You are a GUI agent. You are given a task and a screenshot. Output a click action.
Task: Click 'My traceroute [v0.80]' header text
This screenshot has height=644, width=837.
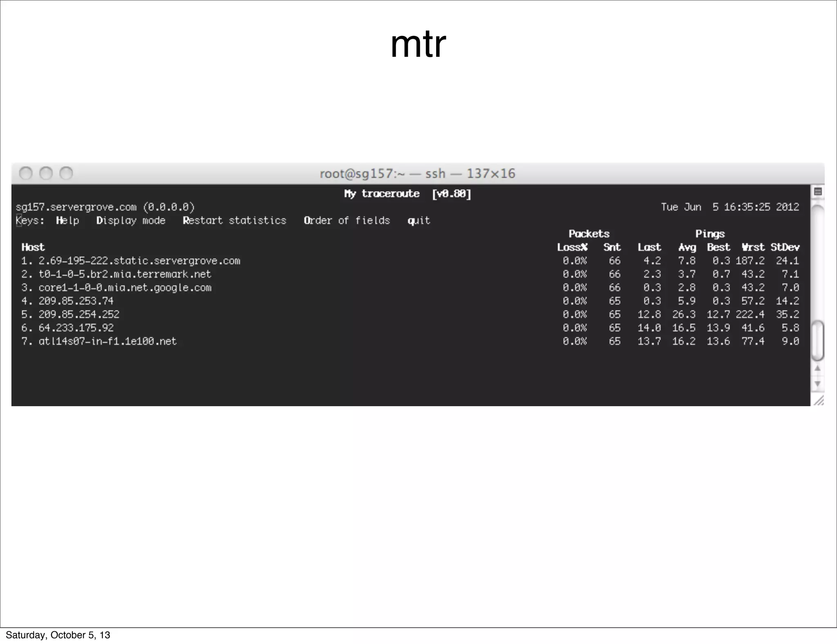click(408, 194)
